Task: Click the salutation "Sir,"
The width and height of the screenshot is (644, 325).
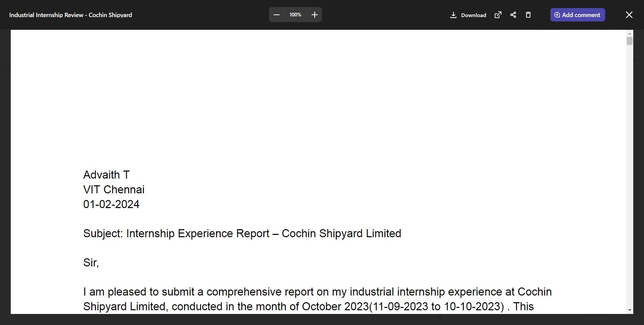Action: tap(91, 263)
